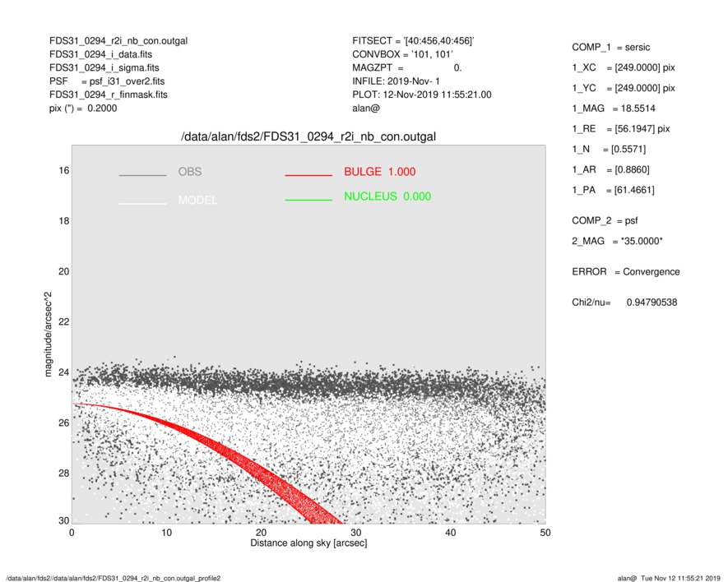Click the 'magnitude/arcsec^2' y-axis label
Image resolution: width=728 pixels, height=582 pixels.
click(48, 335)
